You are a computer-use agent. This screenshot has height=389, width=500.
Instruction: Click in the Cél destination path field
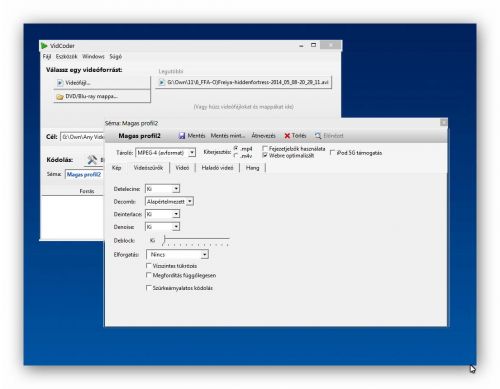[x=82, y=137]
